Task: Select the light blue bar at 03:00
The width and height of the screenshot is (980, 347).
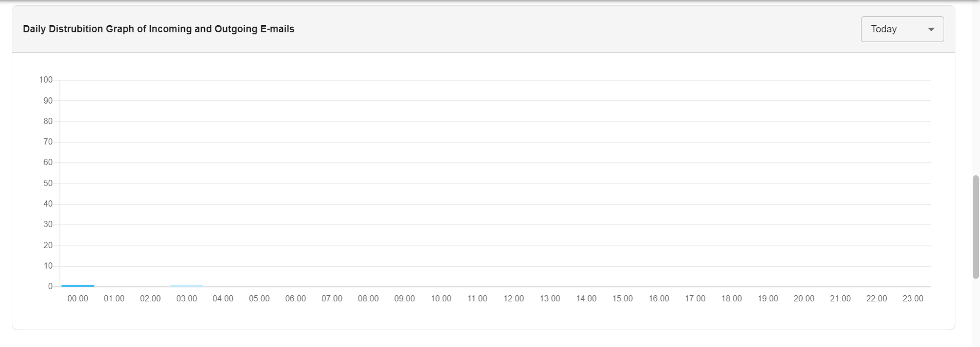Action: coord(187,285)
